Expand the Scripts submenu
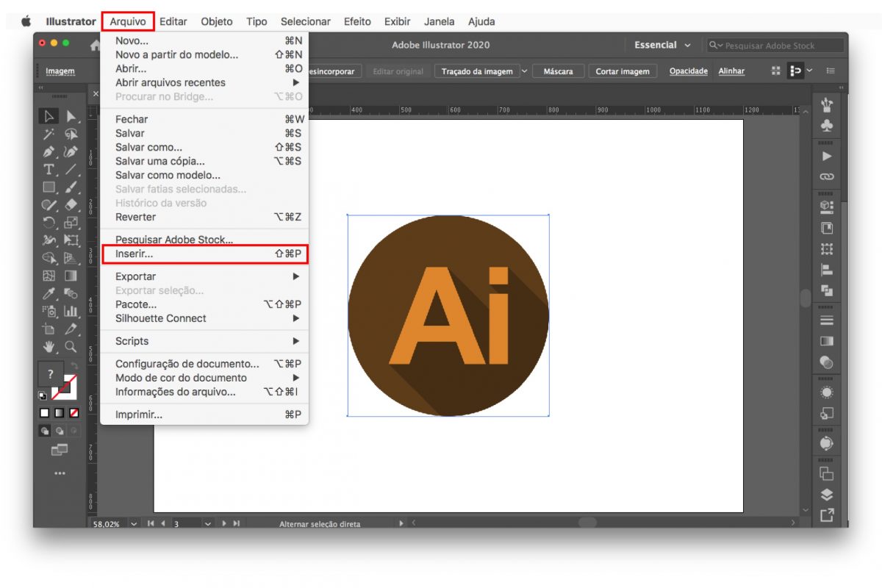 (296, 341)
